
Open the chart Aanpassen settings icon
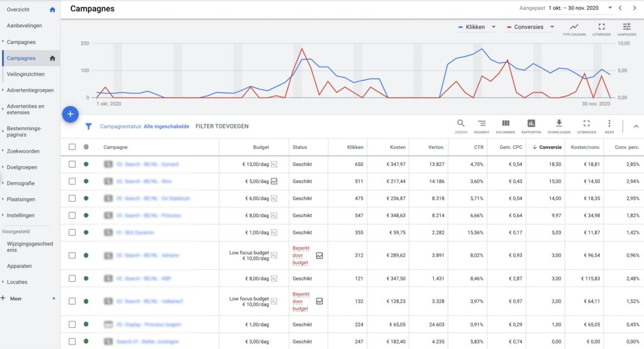(x=627, y=29)
